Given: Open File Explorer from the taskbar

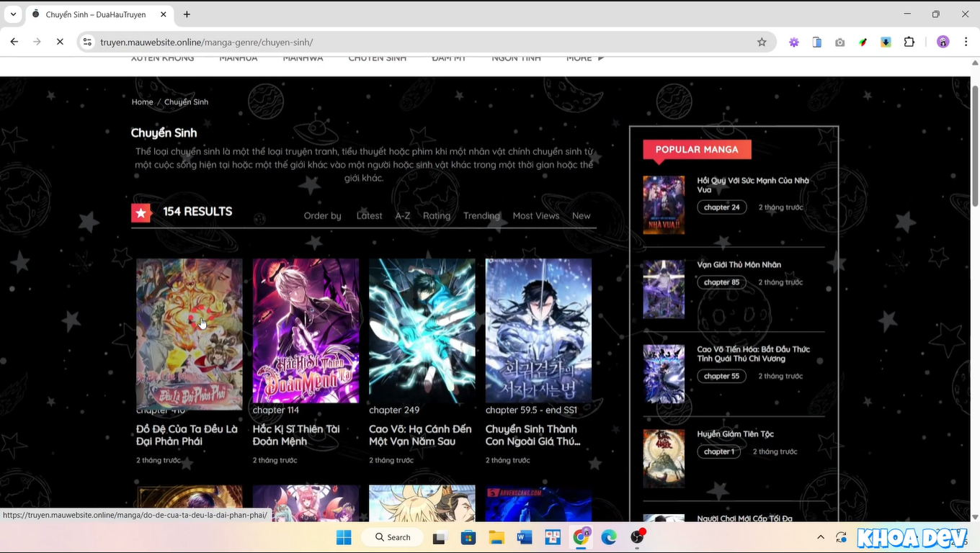Looking at the screenshot, I should (x=496, y=537).
